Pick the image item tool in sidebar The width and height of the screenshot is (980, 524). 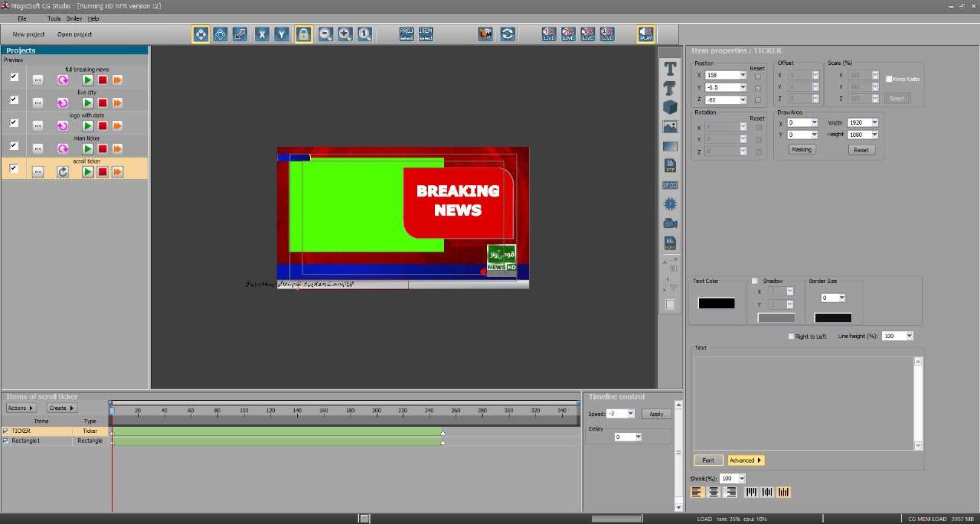670,127
